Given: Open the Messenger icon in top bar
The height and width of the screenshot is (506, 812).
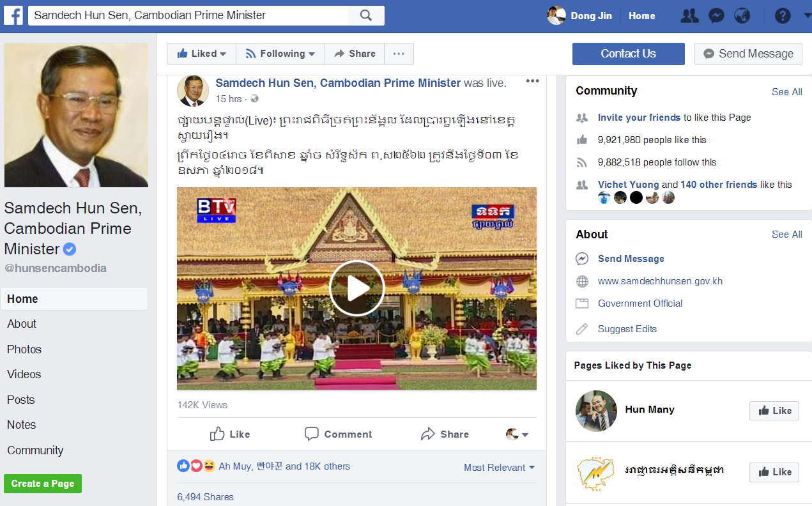Looking at the screenshot, I should click(x=716, y=16).
